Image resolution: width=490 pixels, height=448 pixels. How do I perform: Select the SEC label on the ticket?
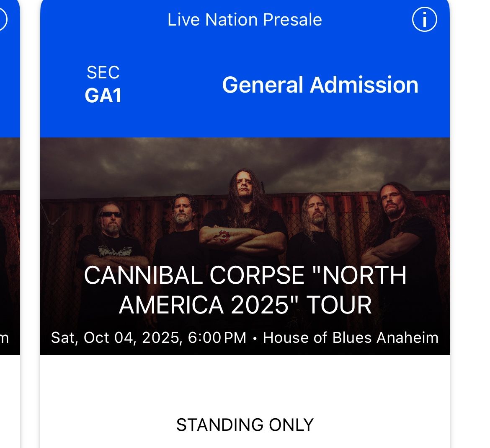coord(103,73)
